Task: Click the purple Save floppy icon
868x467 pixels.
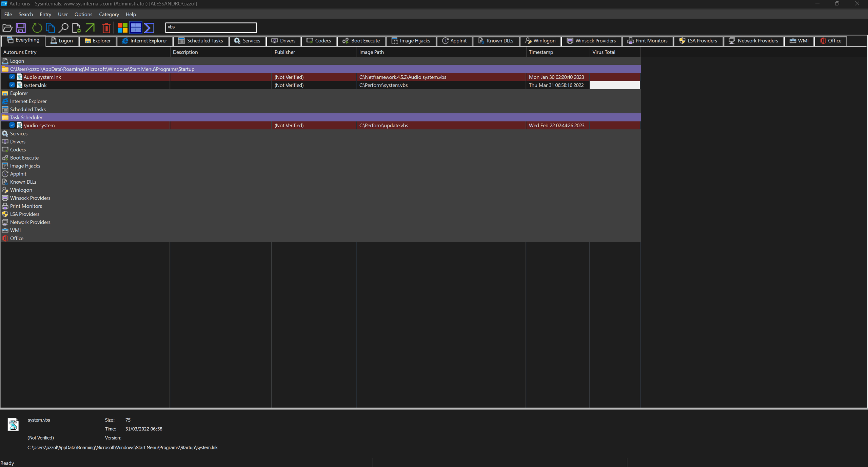Action: tap(21, 28)
